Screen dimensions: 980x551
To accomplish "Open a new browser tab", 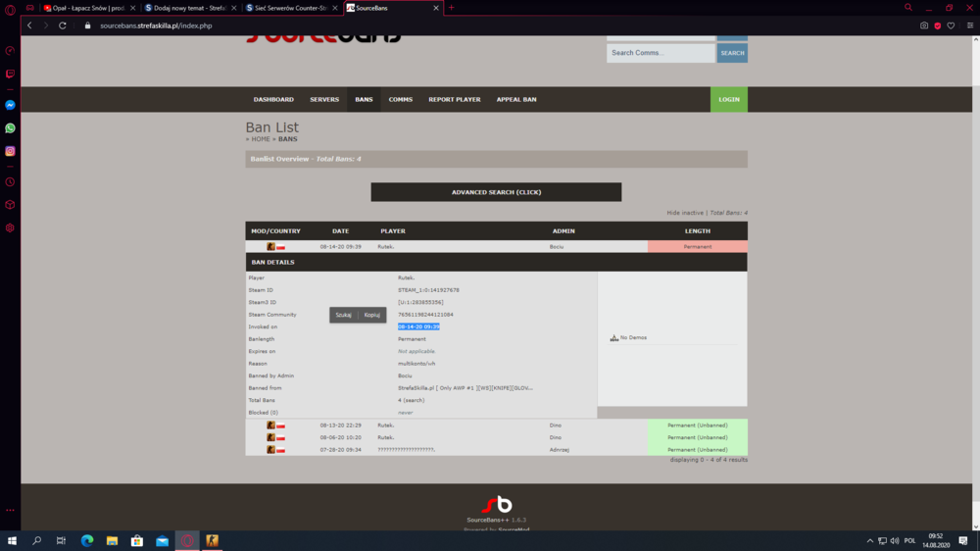I will click(451, 8).
